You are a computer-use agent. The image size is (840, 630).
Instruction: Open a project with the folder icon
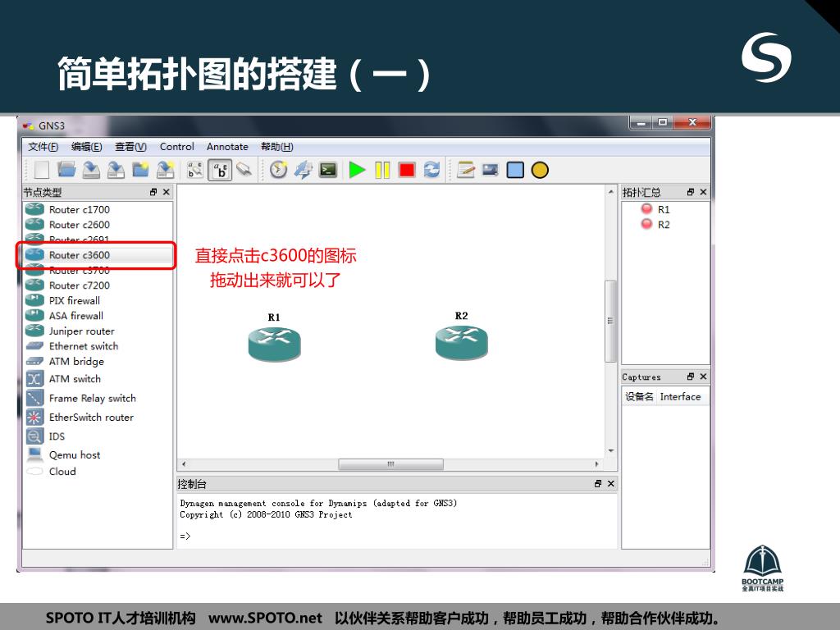pos(66,170)
